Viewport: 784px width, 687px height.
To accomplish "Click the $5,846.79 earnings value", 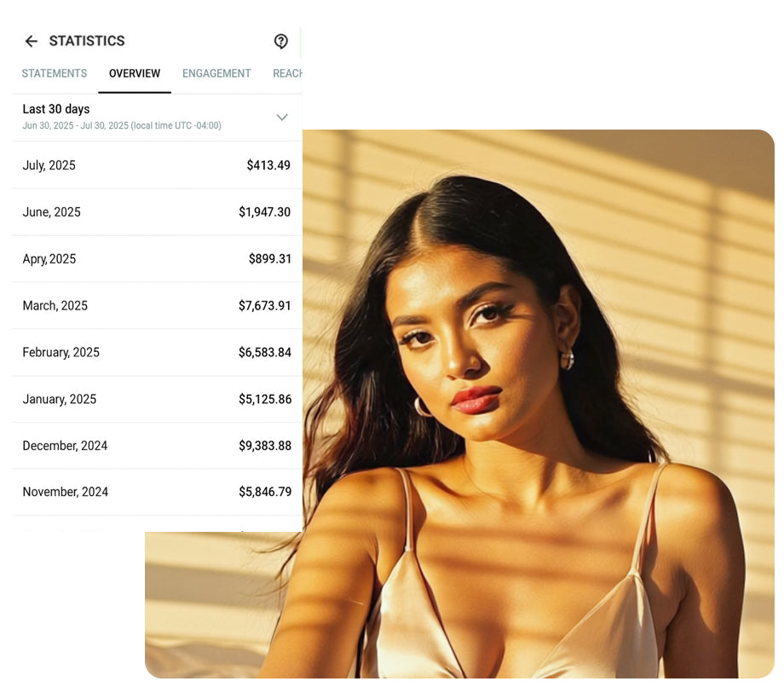I will pyautogui.click(x=265, y=492).
